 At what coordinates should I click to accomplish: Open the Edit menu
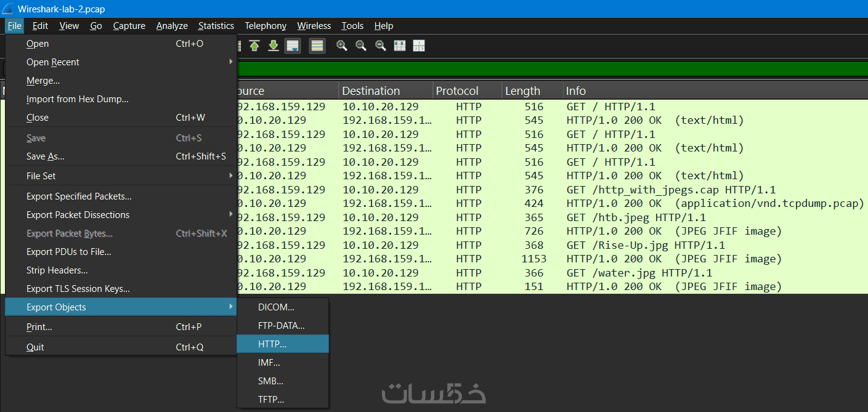[x=41, y=26]
